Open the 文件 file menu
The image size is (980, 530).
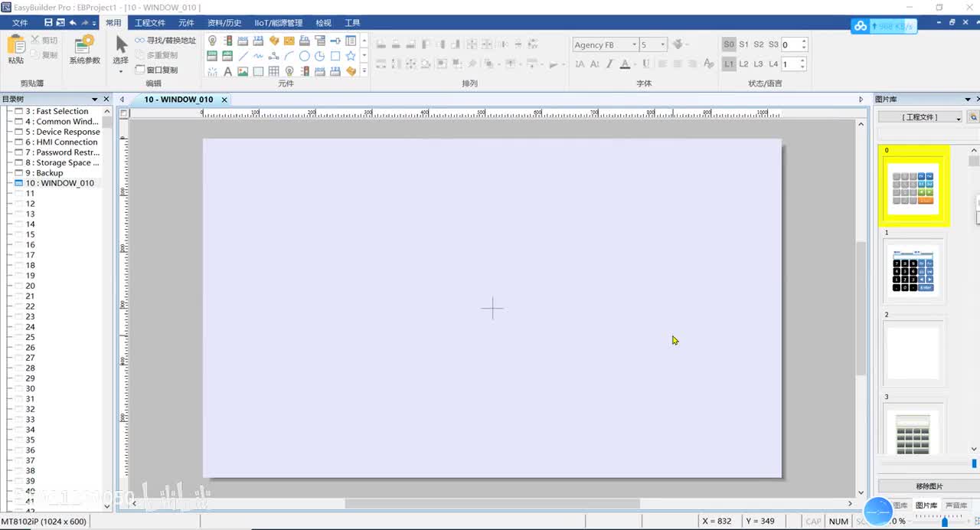(x=20, y=23)
